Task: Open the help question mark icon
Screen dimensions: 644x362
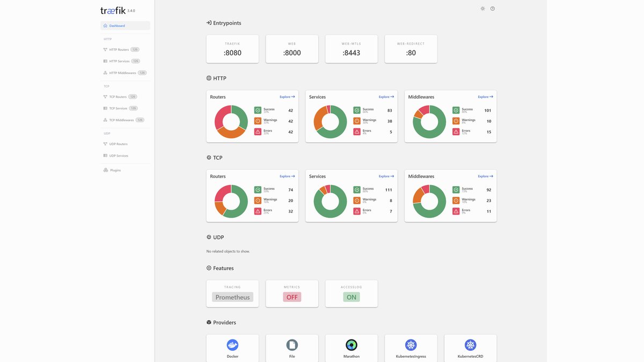Action: pyautogui.click(x=493, y=9)
